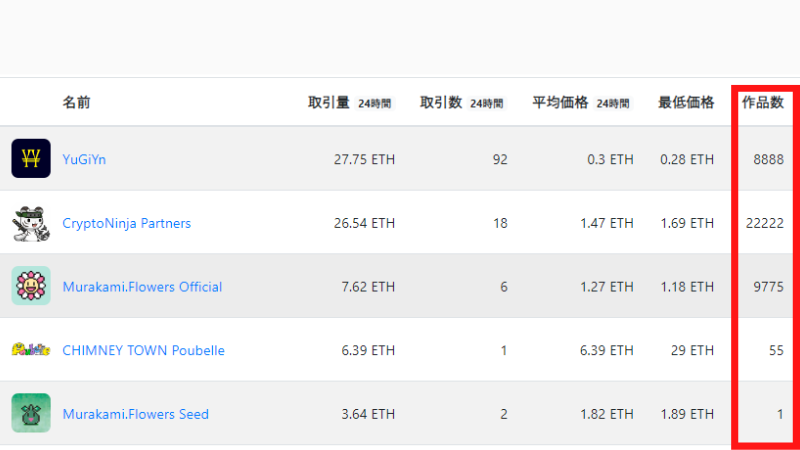Click the Murakami.Flowers Seed green icon

[x=31, y=413]
